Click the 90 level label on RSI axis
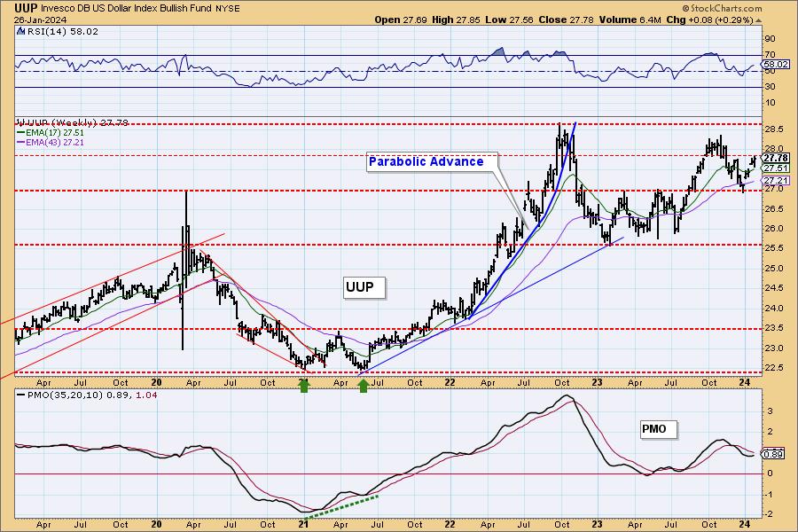Screen dimensions: 798x532 click(x=770, y=39)
